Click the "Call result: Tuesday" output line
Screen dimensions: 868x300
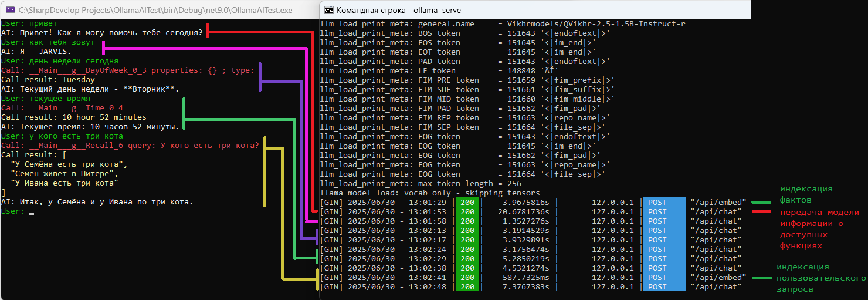[x=48, y=80]
